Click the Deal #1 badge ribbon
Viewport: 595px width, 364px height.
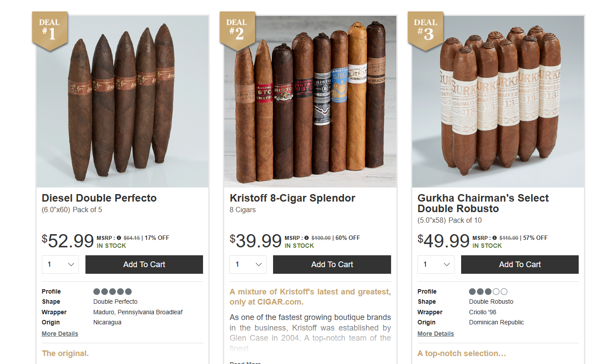[50, 30]
